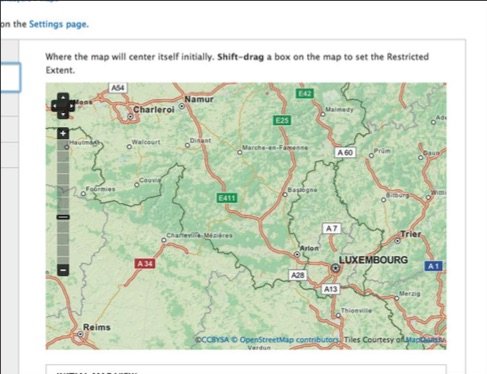
Task: Click the Charleroi city marker
Action: [130, 116]
